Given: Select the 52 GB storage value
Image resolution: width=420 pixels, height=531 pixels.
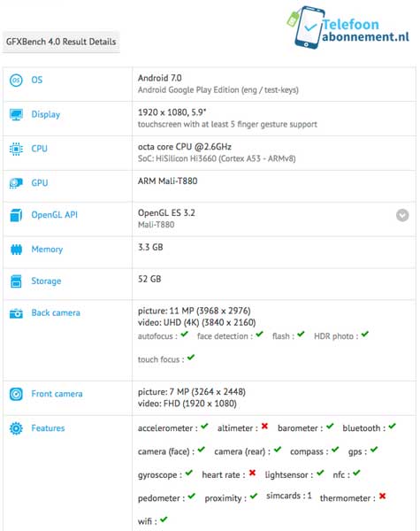Looking at the screenshot, I should coord(149,280).
